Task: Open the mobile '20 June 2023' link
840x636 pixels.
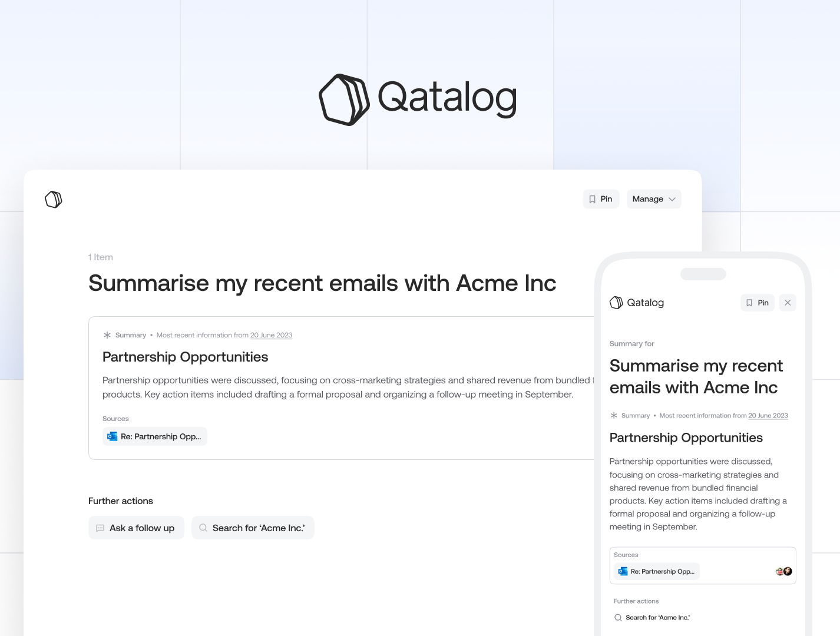Action: pos(768,415)
